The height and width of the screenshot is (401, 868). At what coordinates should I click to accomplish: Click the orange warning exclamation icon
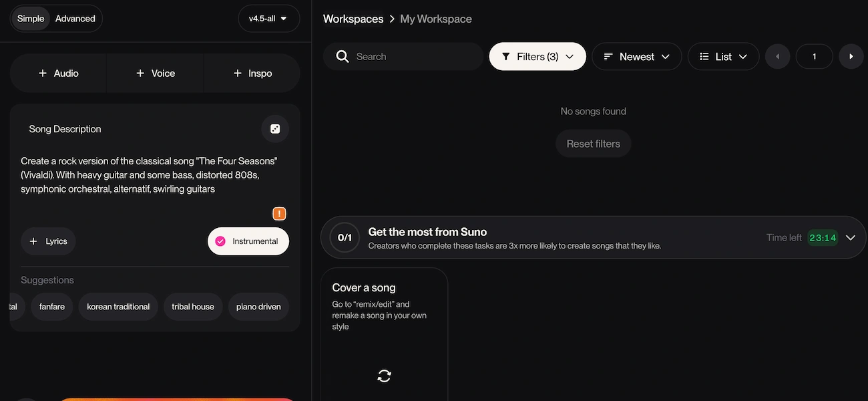[x=279, y=214]
